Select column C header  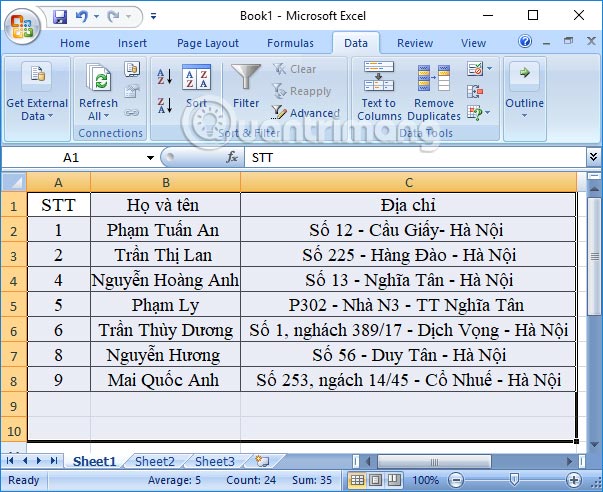point(409,182)
